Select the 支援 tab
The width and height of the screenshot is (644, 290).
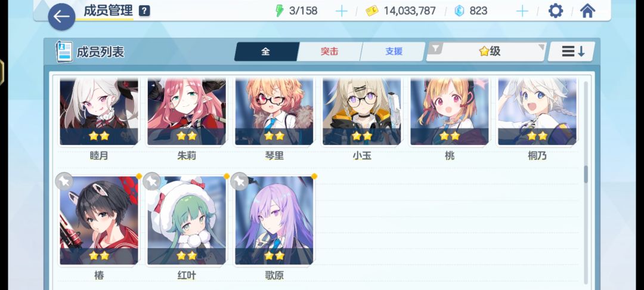pyautogui.click(x=394, y=51)
